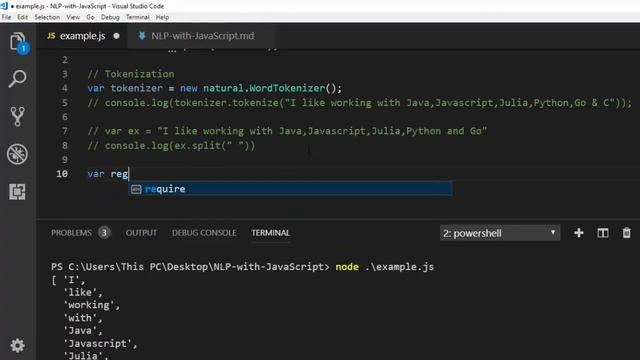Screen dimensions: 640x360
Task: Open the Debug view icon
Action: coord(17,154)
